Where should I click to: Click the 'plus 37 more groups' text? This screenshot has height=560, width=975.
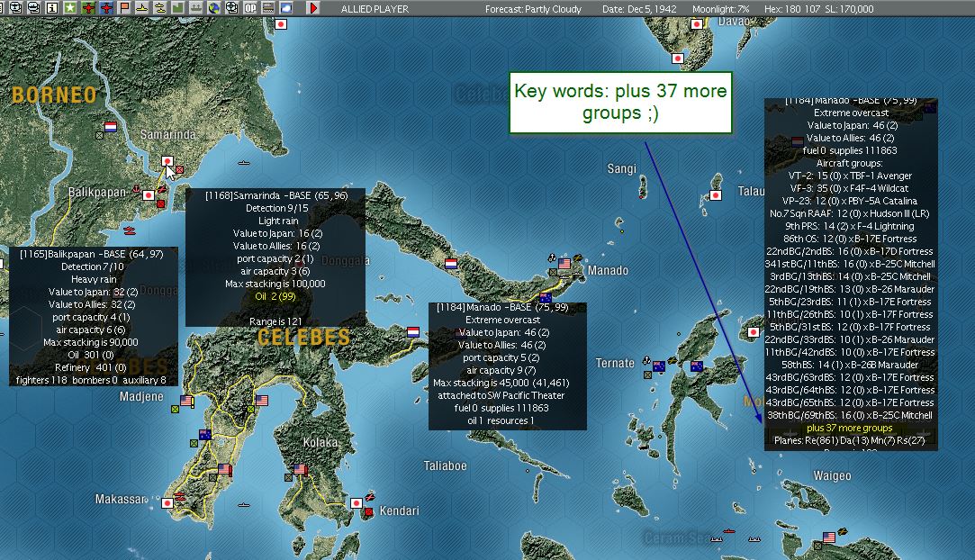point(849,429)
